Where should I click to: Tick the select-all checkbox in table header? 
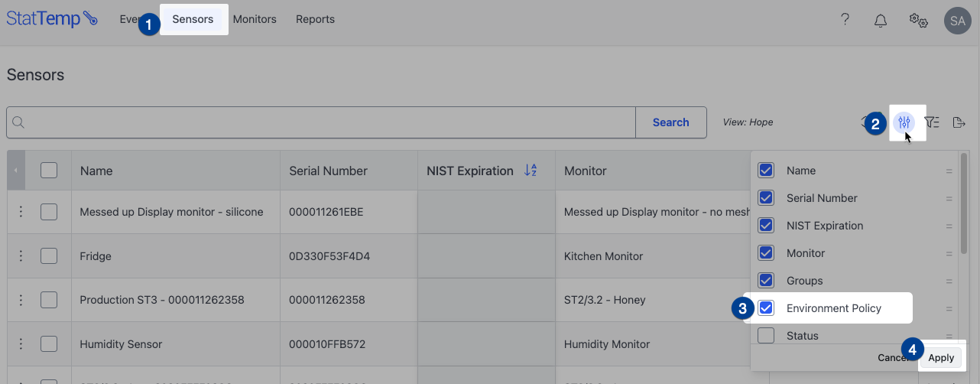tap(49, 171)
